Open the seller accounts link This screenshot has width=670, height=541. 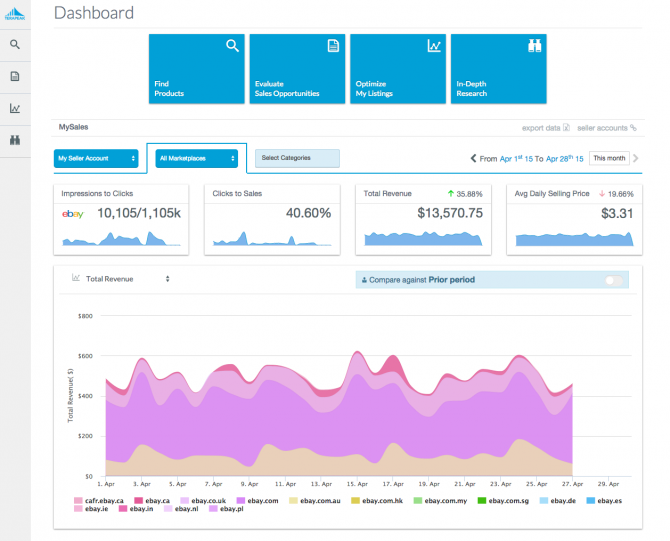pyautogui.click(x=606, y=128)
